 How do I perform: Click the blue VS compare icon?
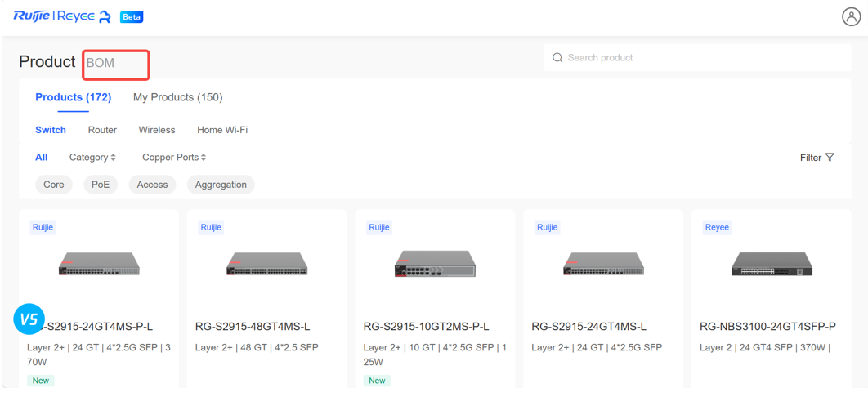29,319
